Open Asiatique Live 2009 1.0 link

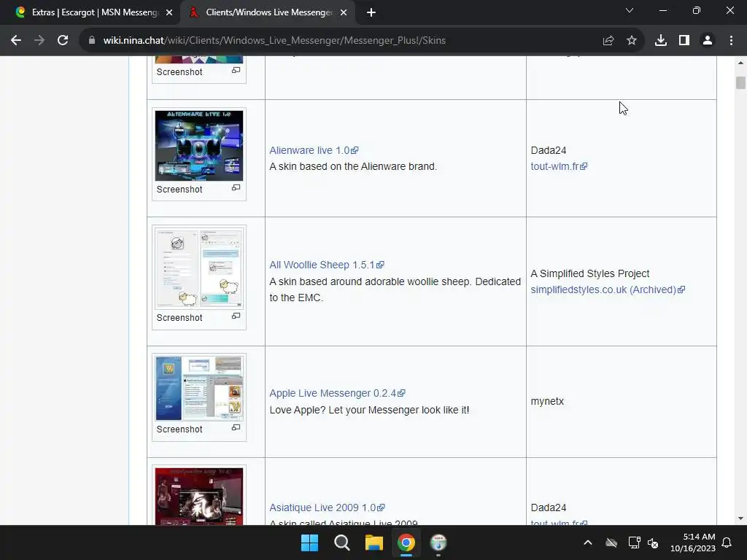click(x=322, y=507)
